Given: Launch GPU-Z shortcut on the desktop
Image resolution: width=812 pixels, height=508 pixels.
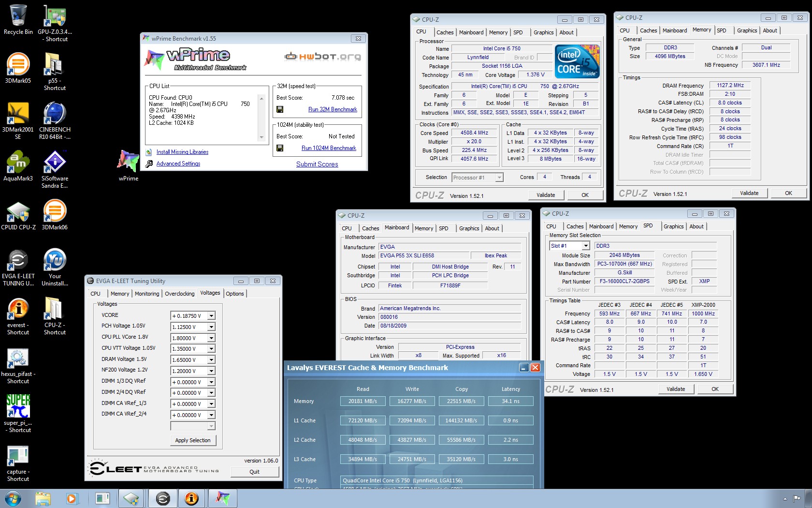Looking at the screenshot, I should coord(55,23).
